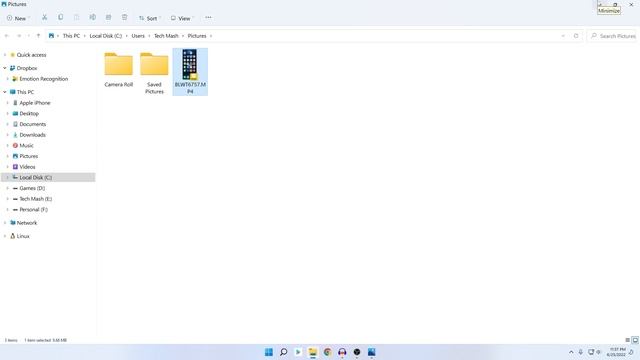
Task: Go back with the Back arrow
Action: point(7,36)
